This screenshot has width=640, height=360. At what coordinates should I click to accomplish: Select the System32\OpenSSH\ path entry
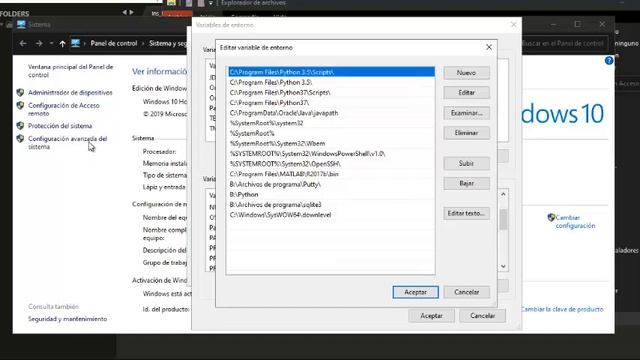point(331,164)
